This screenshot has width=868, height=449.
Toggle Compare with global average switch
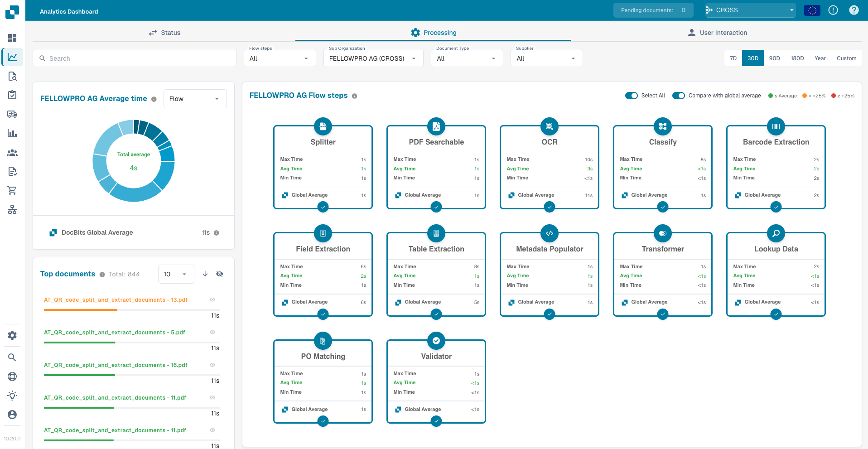tap(679, 96)
